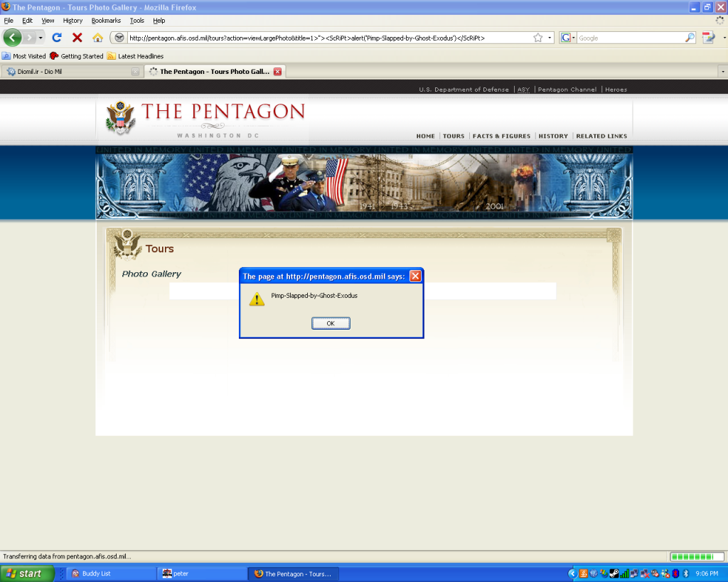Go to HOME in the site navigation
The height and width of the screenshot is (582, 728).
click(x=425, y=136)
